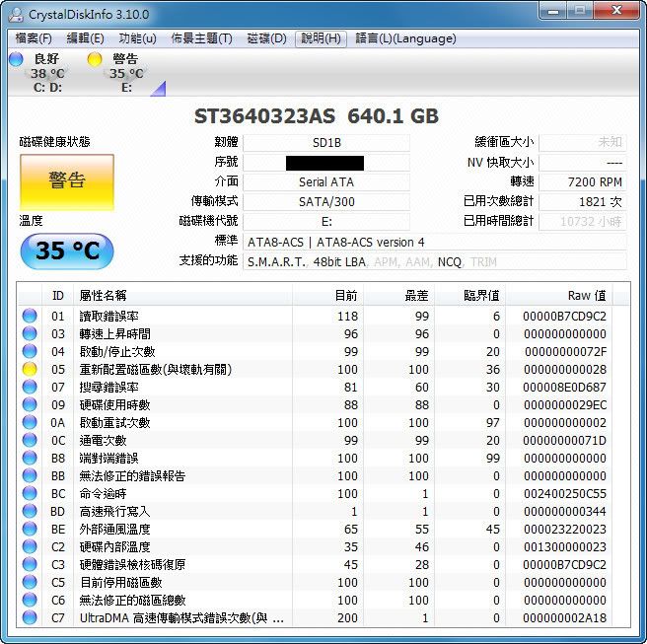Screen dimensions: 647x644
Task: Click status icon for row C5 目前停用磁區數
Action: [30, 582]
